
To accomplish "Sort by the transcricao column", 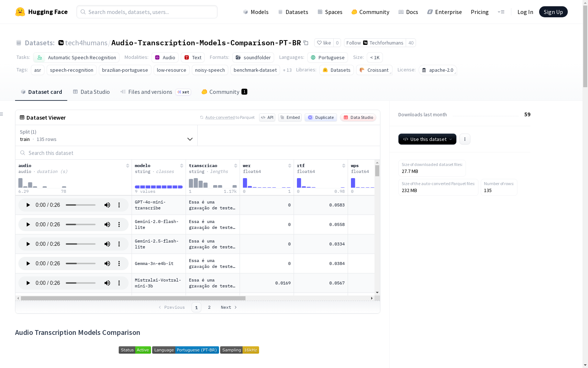I will click(236, 166).
